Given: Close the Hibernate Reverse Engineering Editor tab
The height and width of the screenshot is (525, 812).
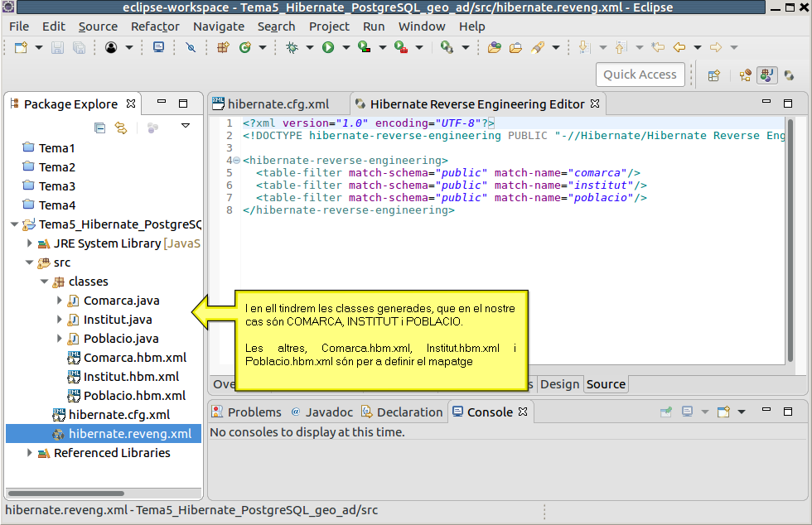Looking at the screenshot, I should (x=595, y=104).
